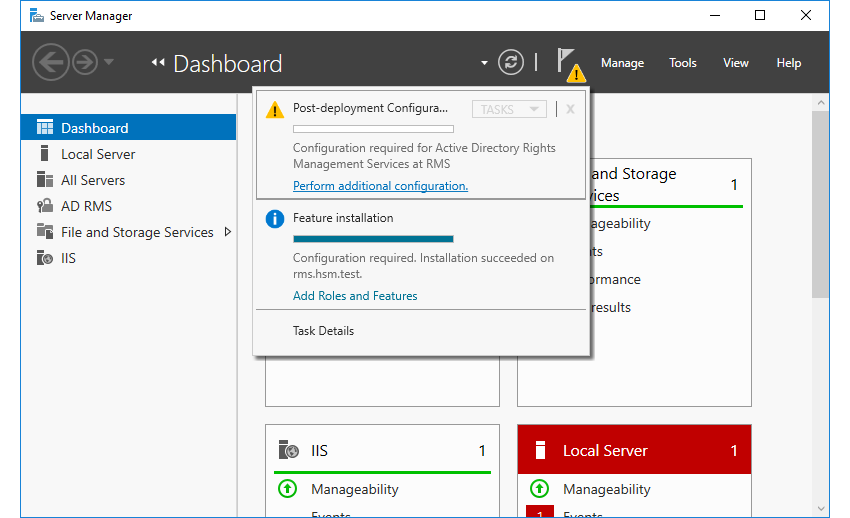Open the Add Roles and Features link
The image size is (850, 518).
pyautogui.click(x=355, y=296)
